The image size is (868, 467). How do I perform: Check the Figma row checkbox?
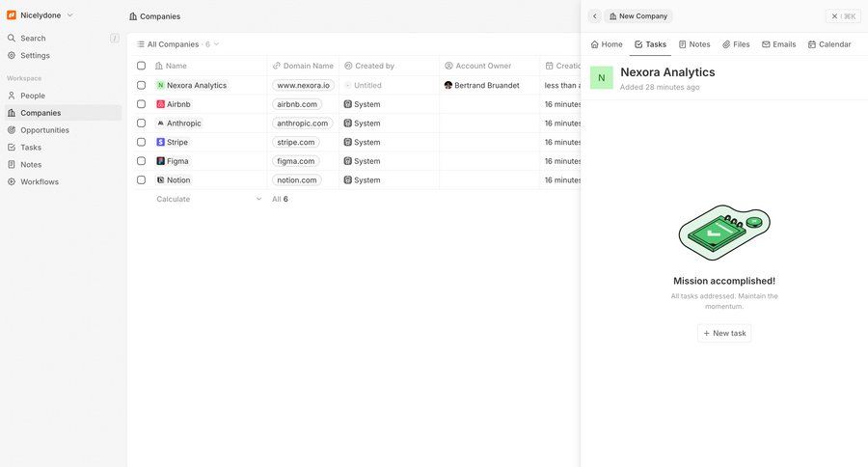pyautogui.click(x=141, y=161)
